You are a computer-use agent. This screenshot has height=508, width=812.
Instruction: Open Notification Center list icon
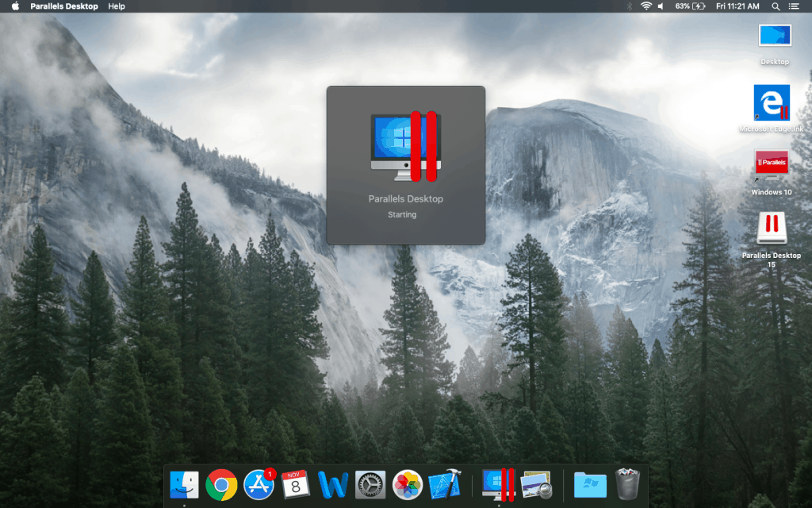[793, 6]
